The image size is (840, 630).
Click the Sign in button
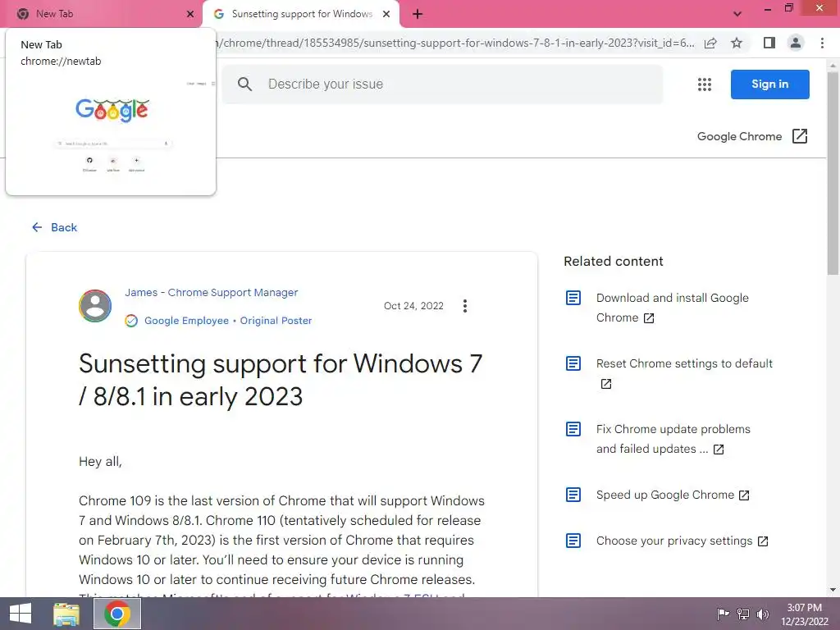click(x=769, y=84)
